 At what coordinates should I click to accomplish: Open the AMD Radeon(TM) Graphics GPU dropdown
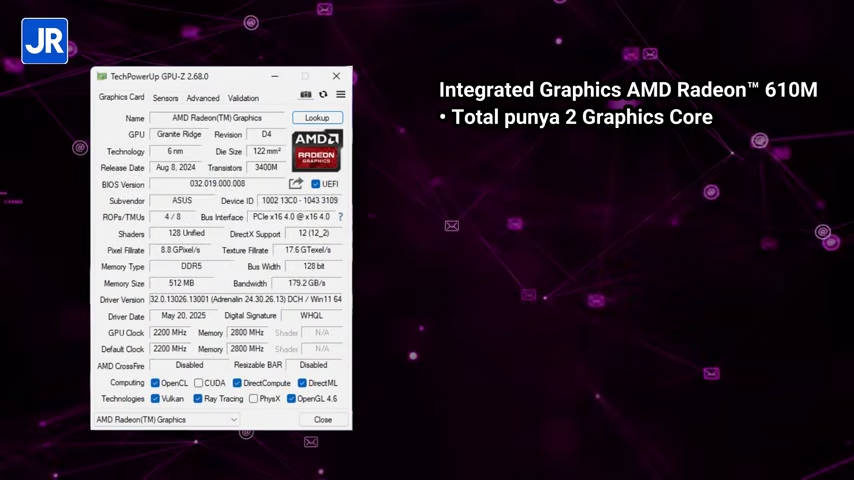tap(167, 420)
